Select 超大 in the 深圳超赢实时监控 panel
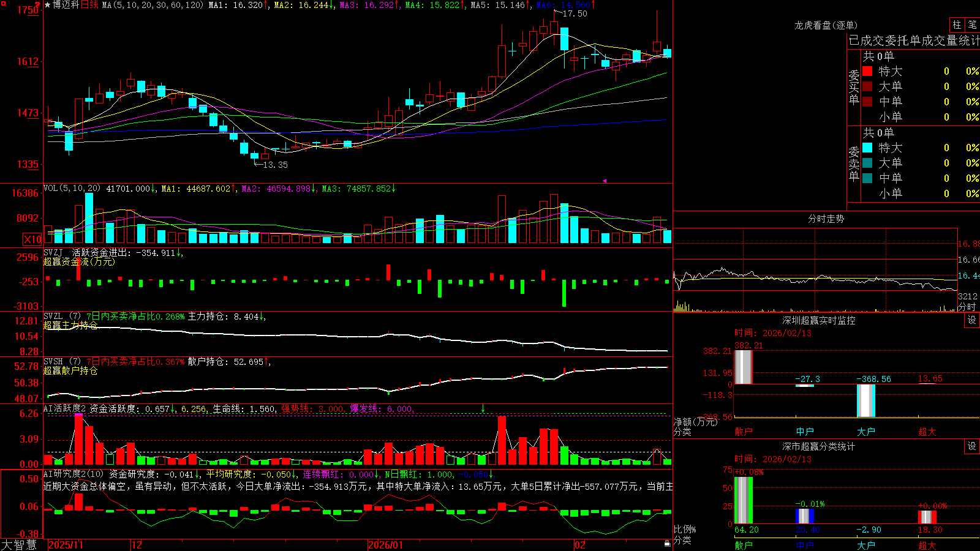The image size is (980, 551). point(927,432)
